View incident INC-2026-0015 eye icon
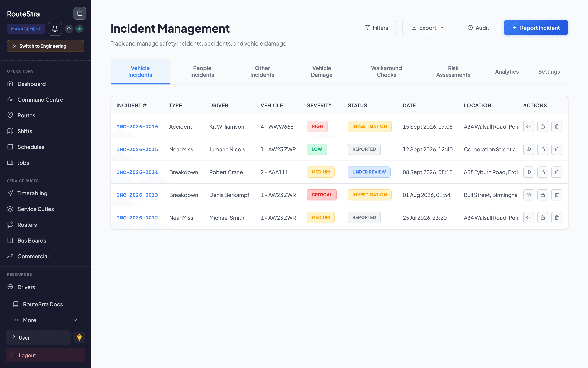 [529, 149]
